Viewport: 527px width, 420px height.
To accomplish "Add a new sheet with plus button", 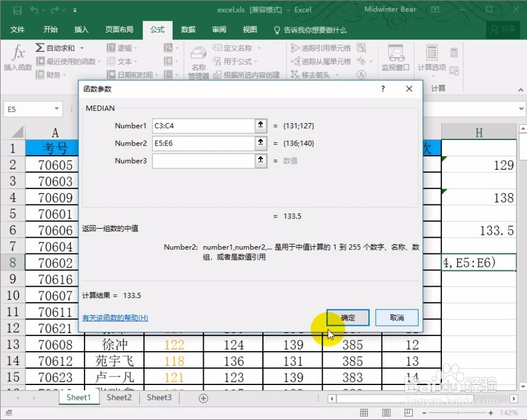I will click(x=203, y=398).
